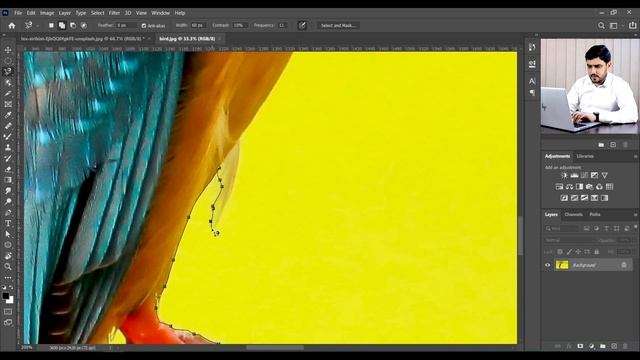Toggle the Anti-alias checkbox
640x360 pixels.
[x=144, y=26]
